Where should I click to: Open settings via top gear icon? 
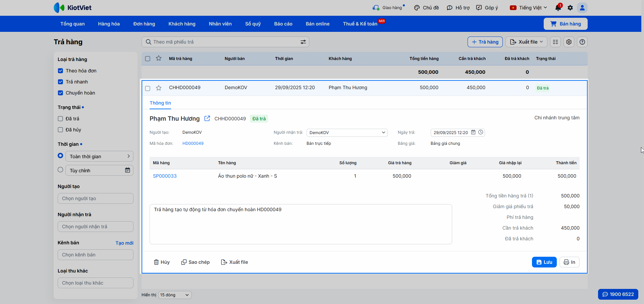coord(570,8)
